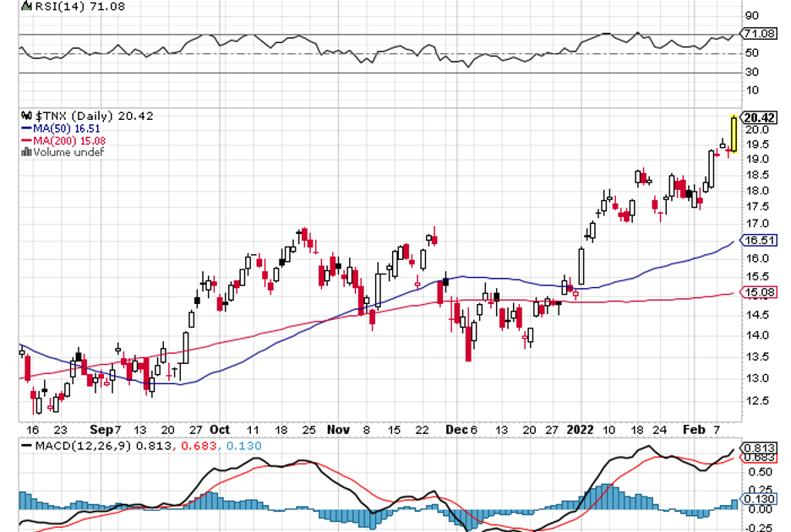Click the 15.08 MA(200) value tag
791x532 pixels.
(x=759, y=292)
